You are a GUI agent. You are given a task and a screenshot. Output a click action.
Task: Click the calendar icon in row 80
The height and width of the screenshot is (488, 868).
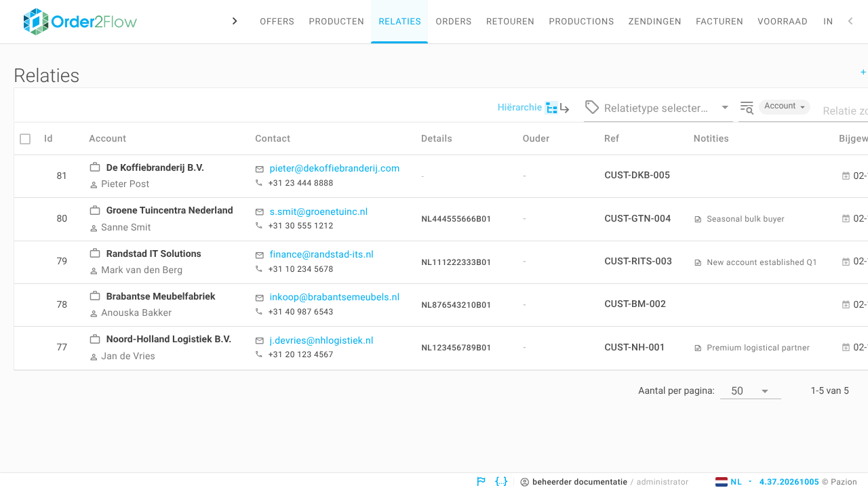pos(846,218)
